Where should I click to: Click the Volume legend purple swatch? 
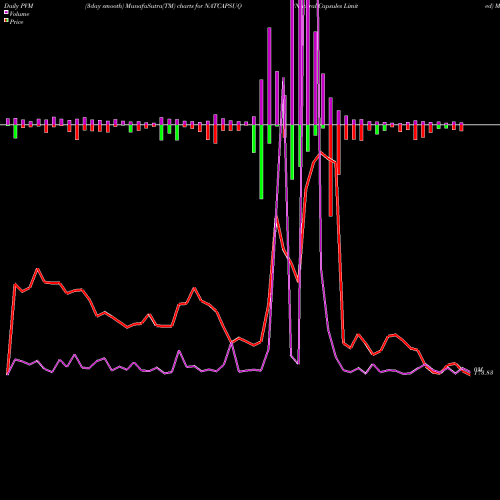click(6, 12)
